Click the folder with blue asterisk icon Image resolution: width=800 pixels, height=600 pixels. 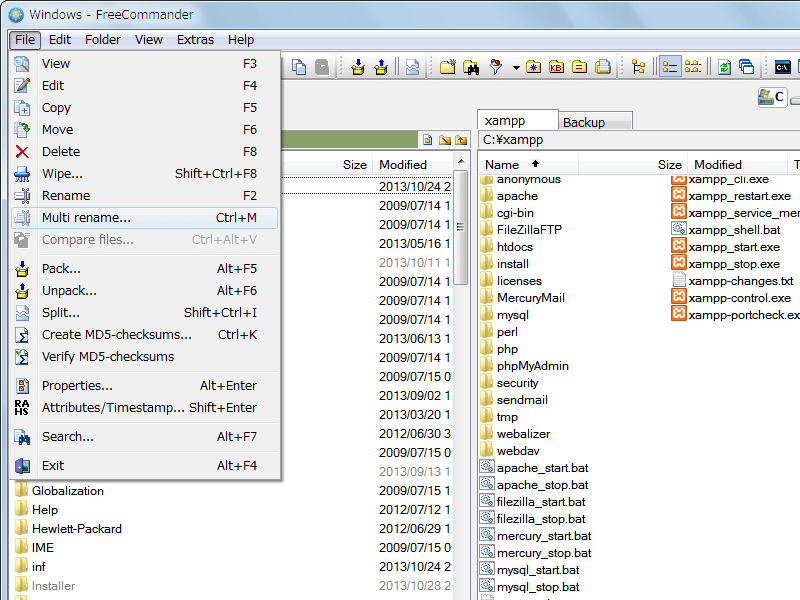[x=534, y=67]
